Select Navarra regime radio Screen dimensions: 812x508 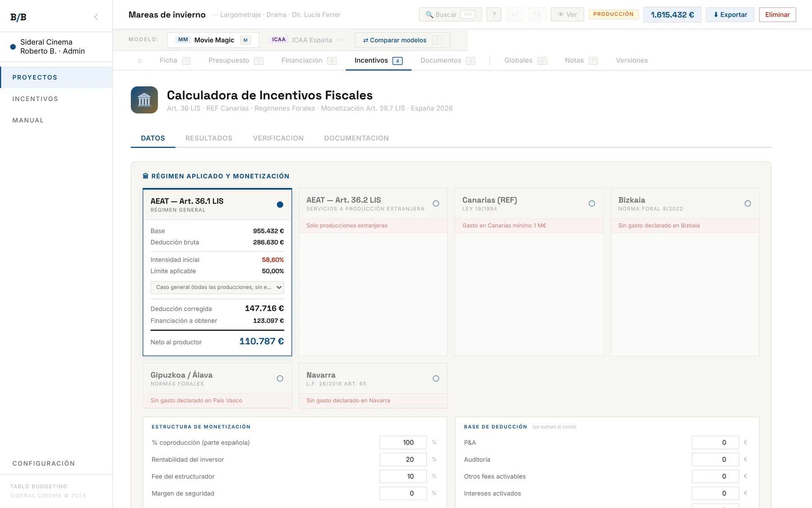click(436, 378)
